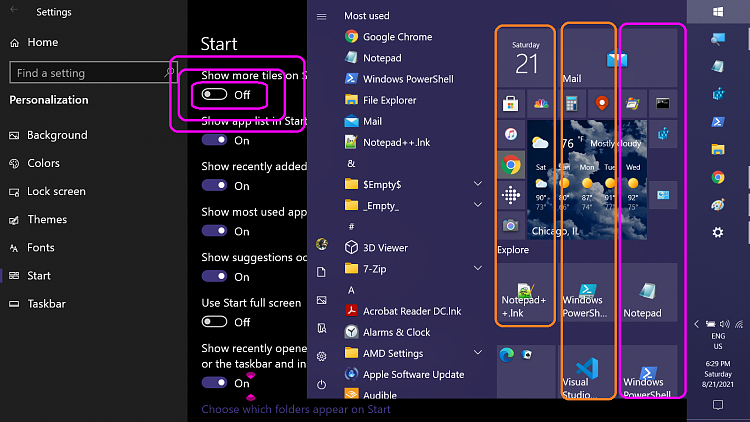The image size is (750, 422).
Task: Open Settings gear in Start menu rail
Action: [x=321, y=356]
